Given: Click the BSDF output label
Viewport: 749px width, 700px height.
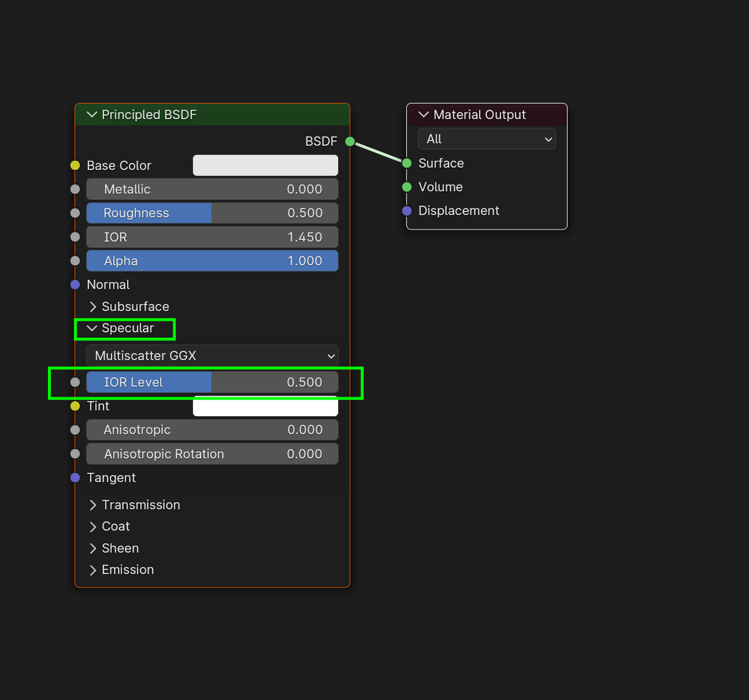Looking at the screenshot, I should [321, 141].
